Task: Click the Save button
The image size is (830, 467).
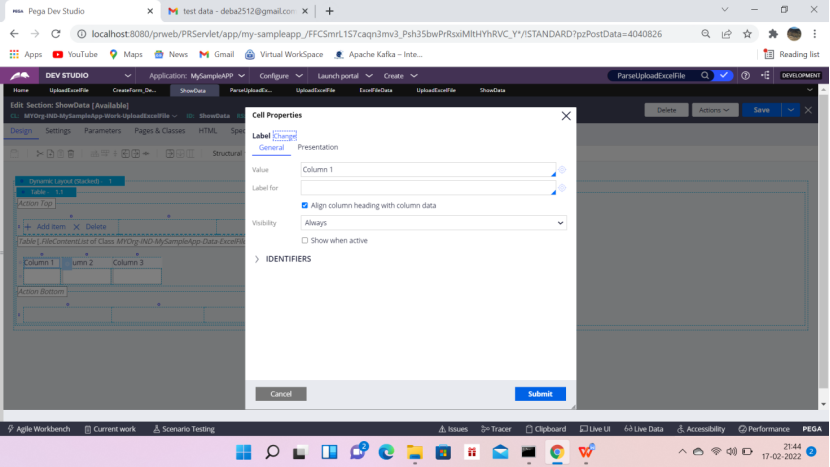Action: [761, 110]
